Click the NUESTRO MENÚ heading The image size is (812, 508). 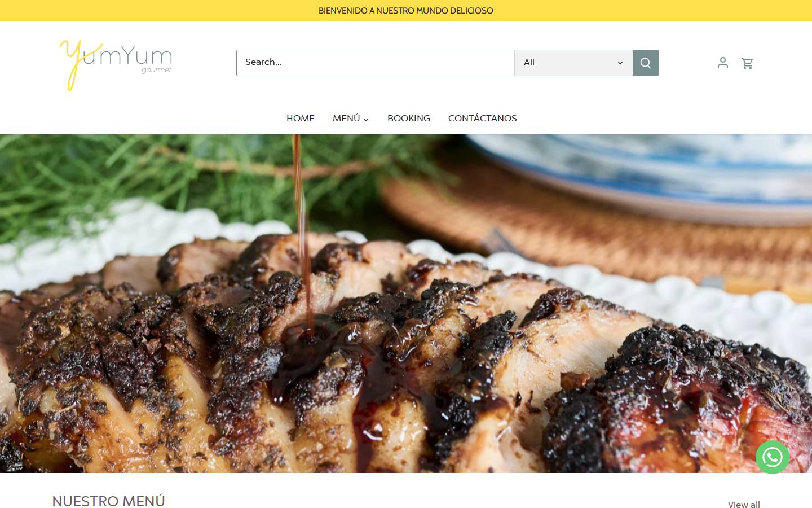coord(109,501)
